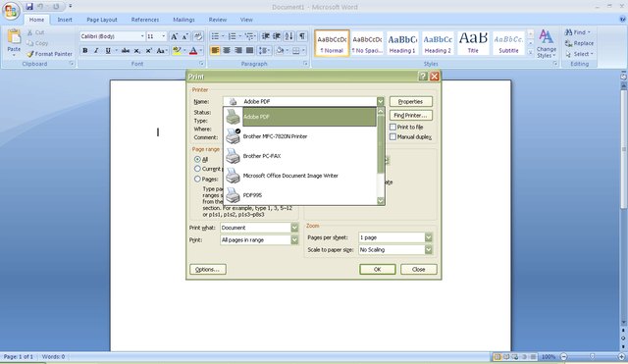
Task: Enable Manual duplex checkbox
Action: point(392,137)
